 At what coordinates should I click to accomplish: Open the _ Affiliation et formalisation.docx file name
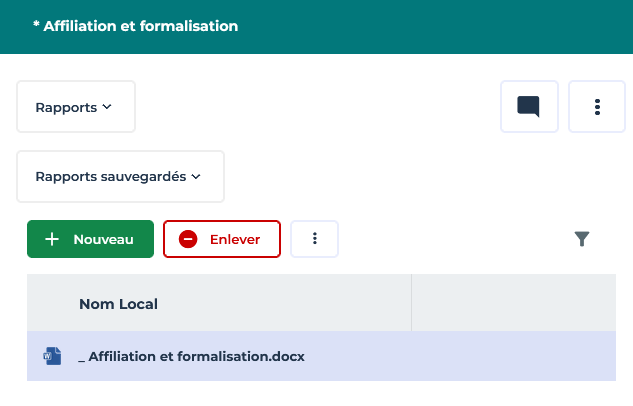(x=191, y=356)
